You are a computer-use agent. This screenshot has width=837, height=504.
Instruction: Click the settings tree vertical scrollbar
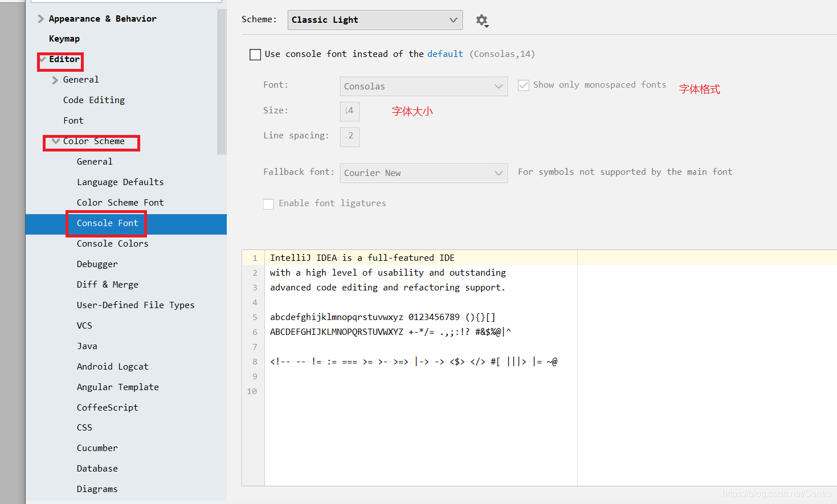[x=222, y=81]
